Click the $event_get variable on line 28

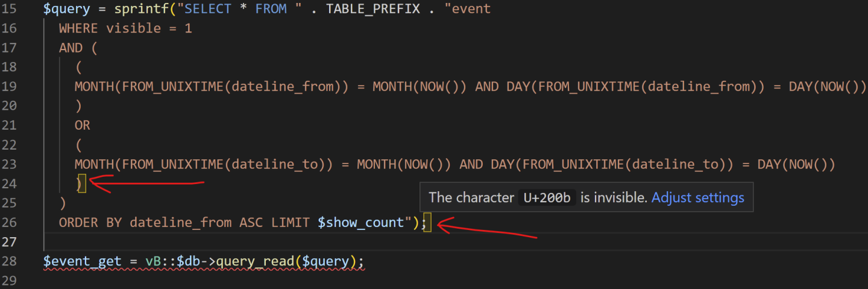[83, 261]
